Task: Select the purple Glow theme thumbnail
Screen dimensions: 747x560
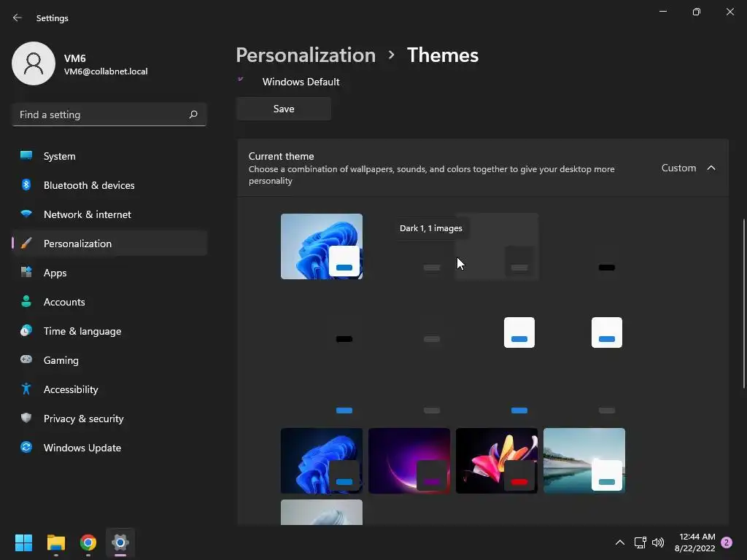Action: click(x=409, y=461)
